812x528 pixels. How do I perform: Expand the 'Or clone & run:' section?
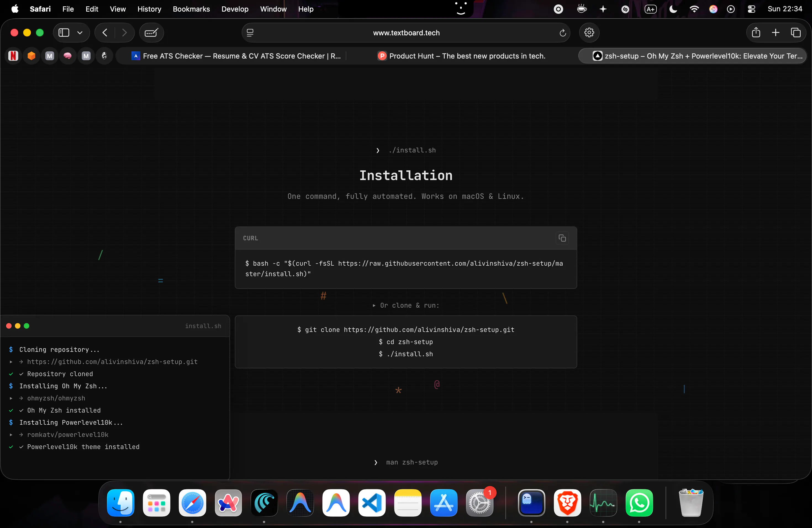[x=406, y=305]
